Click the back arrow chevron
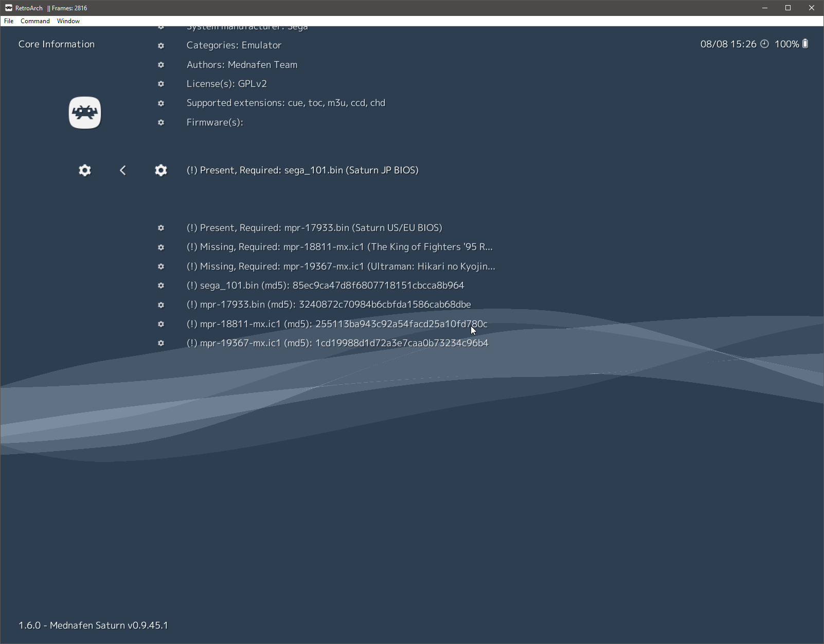 tap(123, 170)
